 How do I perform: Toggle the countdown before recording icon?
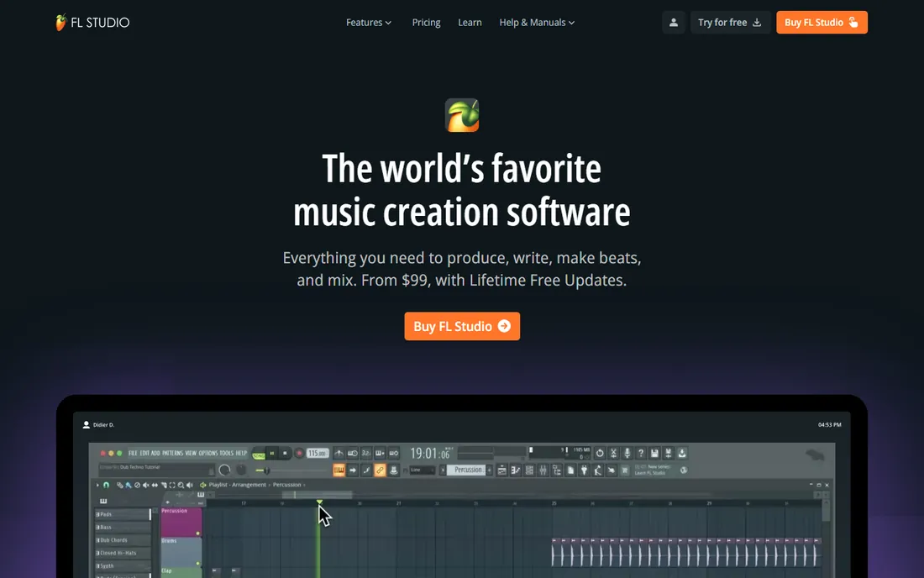pos(365,453)
